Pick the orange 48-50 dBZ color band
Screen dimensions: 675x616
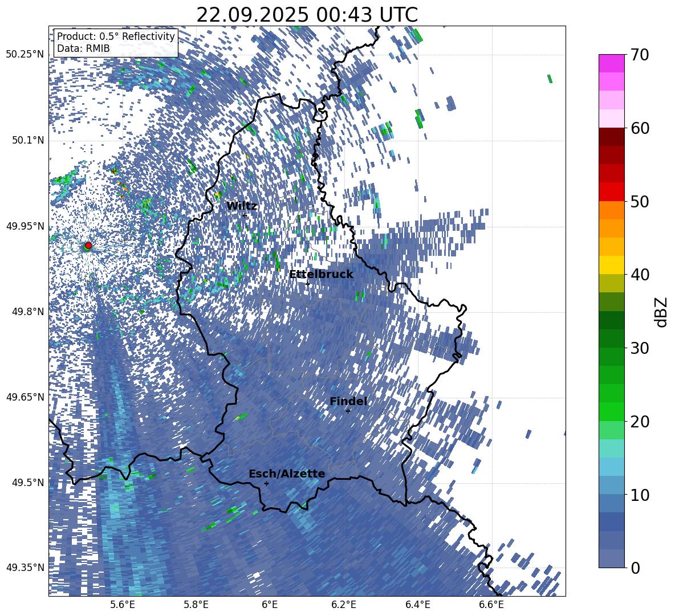coord(611,210)
